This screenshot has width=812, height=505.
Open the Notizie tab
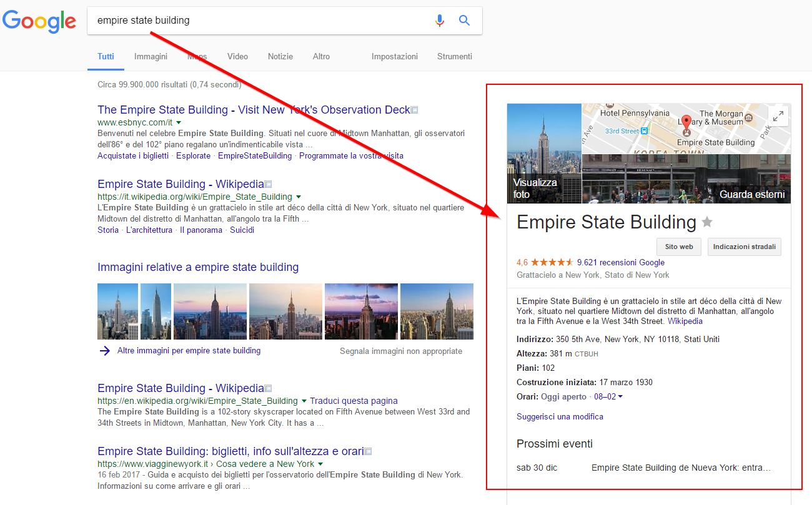coord(280,56)
